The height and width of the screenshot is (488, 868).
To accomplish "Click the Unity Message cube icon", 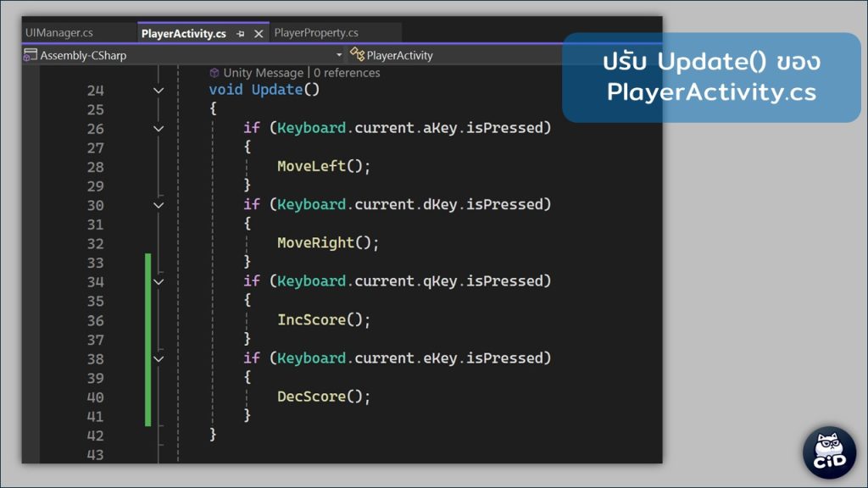I will point(214,73).
